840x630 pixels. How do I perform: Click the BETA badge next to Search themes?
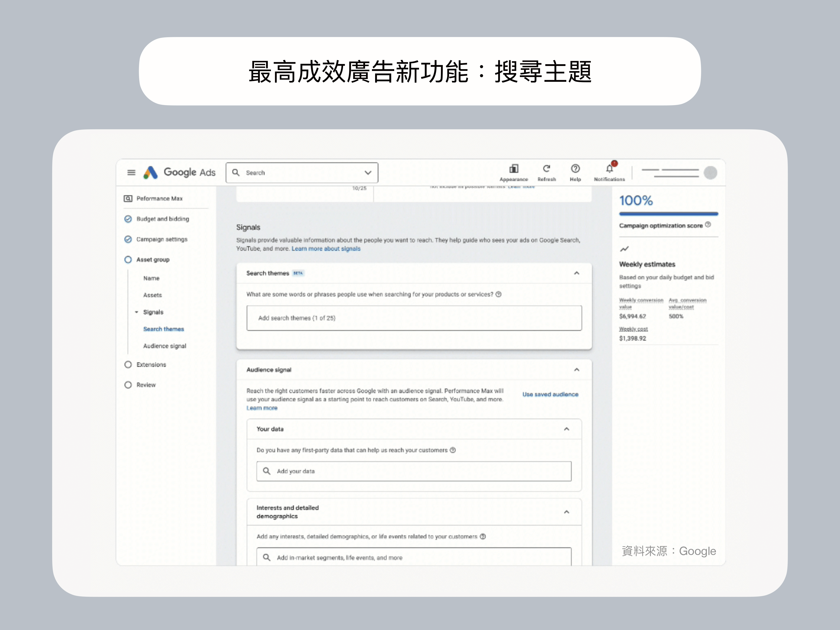[x=298, y=273]
